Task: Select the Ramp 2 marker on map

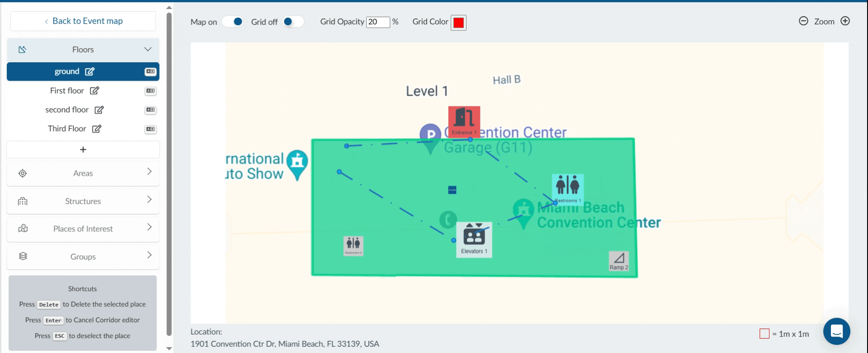Action: [x=619, y=261]
